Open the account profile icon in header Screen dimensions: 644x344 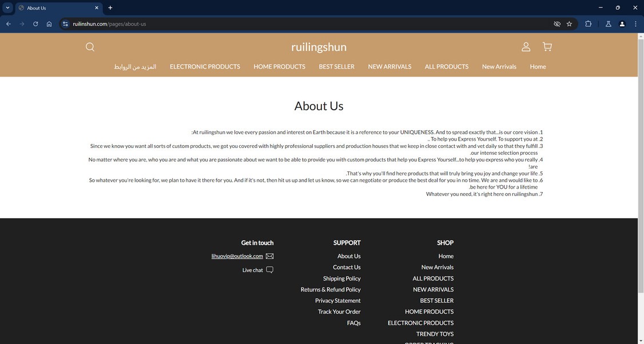[x=526, y=47]
